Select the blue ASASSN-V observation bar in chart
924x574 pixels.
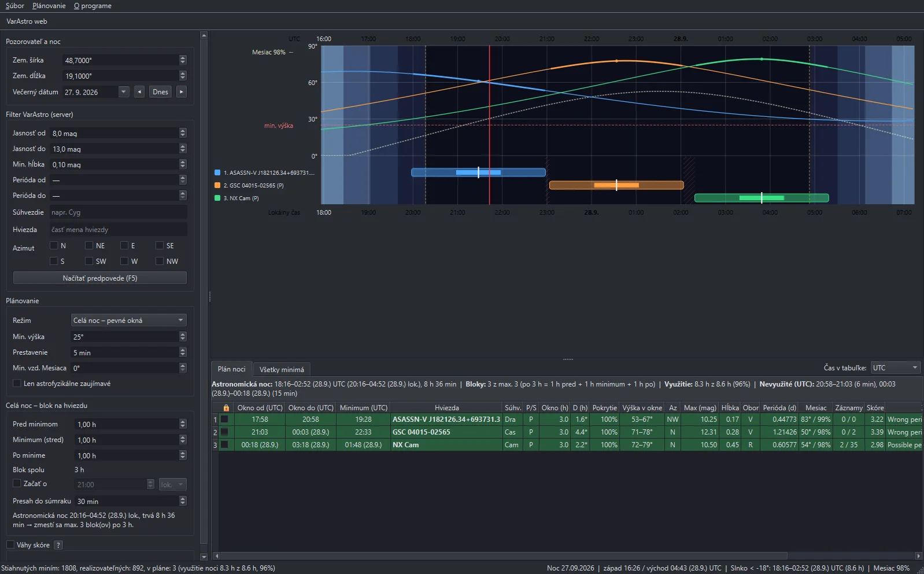tap(478, 172)
